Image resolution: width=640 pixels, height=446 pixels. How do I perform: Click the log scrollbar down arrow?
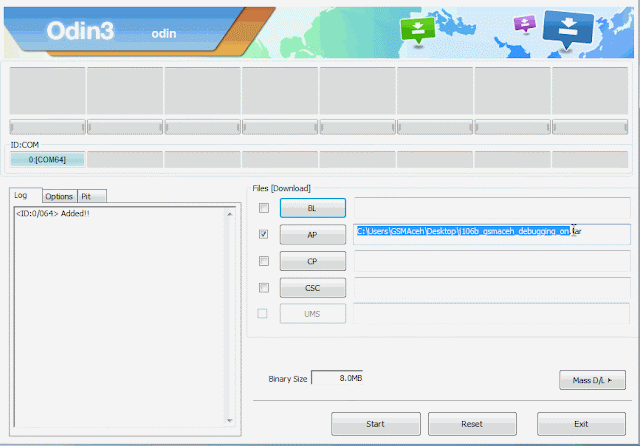point(229,421)
